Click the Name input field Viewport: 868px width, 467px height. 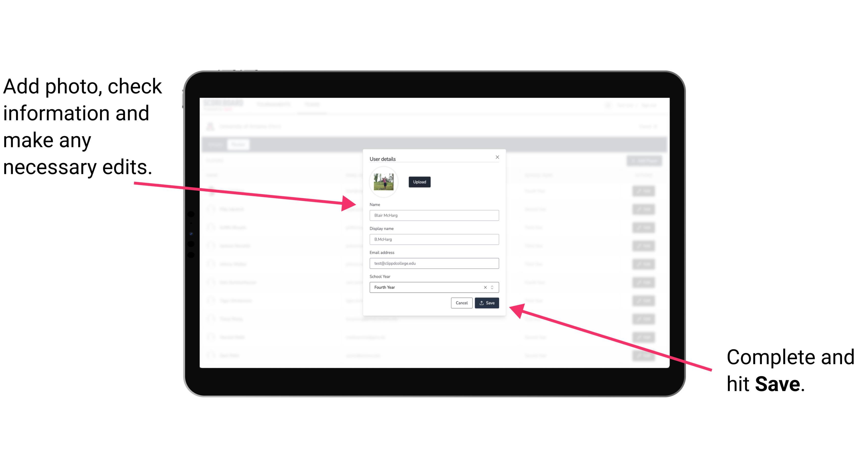pyautogui.click(x=434, y=215)
